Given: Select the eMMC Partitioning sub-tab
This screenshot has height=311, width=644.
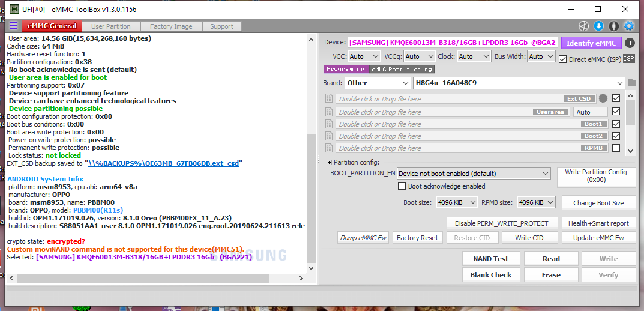Looking at the screenshot, I should click(x=402, y=69).
